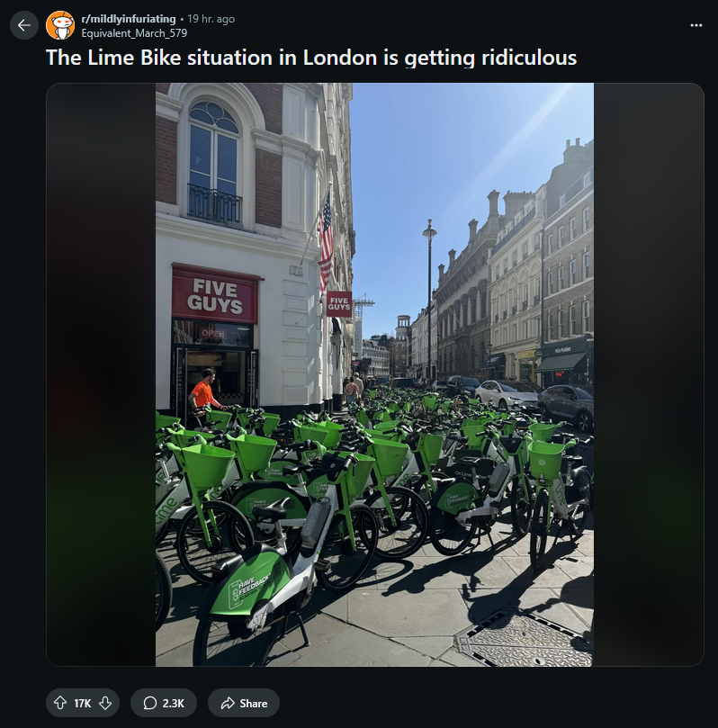
Task: Open the Lime bikes photo full size
Action: pos(374,374)
